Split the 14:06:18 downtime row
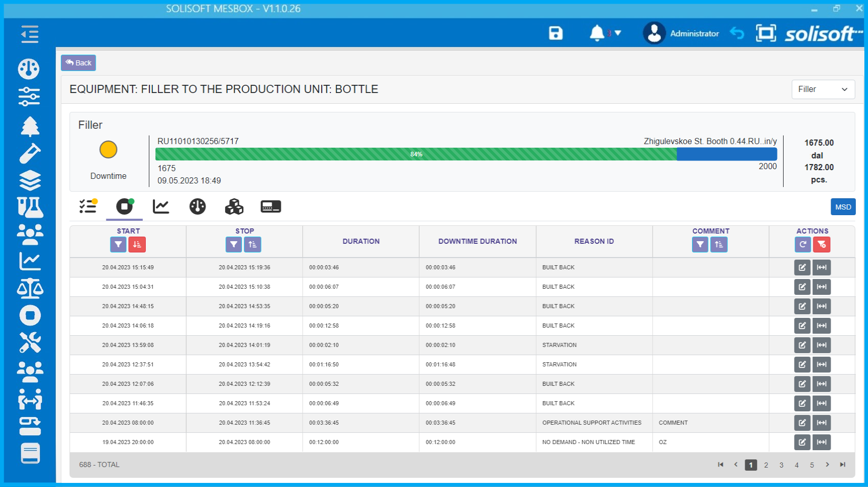868x487 pixels. tap(821, 326)
